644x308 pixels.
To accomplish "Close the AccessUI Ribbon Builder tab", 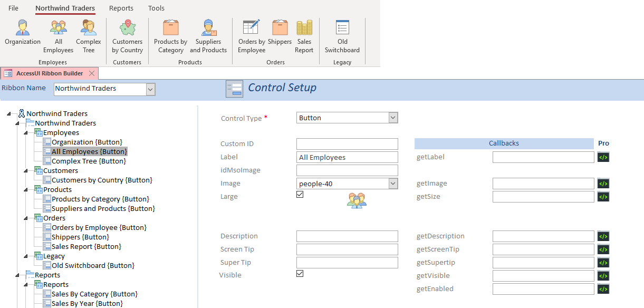I will pyautogui.click(x=92, y=73).
